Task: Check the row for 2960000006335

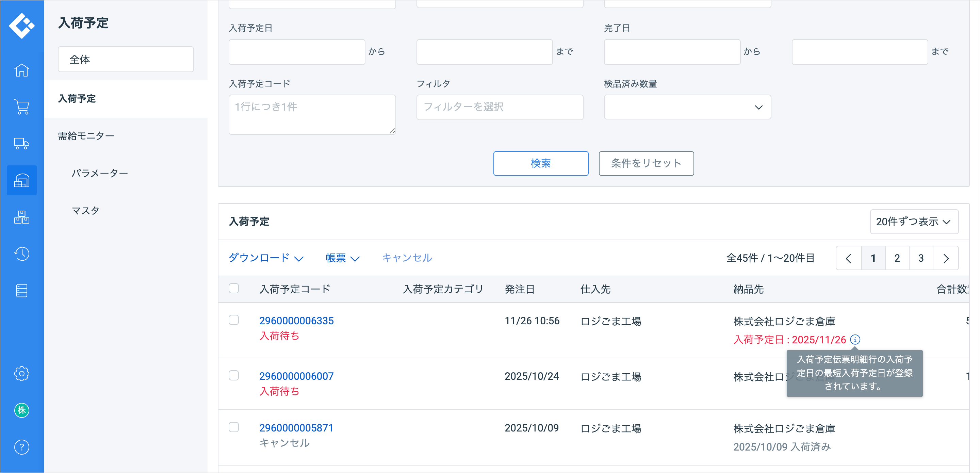Action: pos(233,320)
